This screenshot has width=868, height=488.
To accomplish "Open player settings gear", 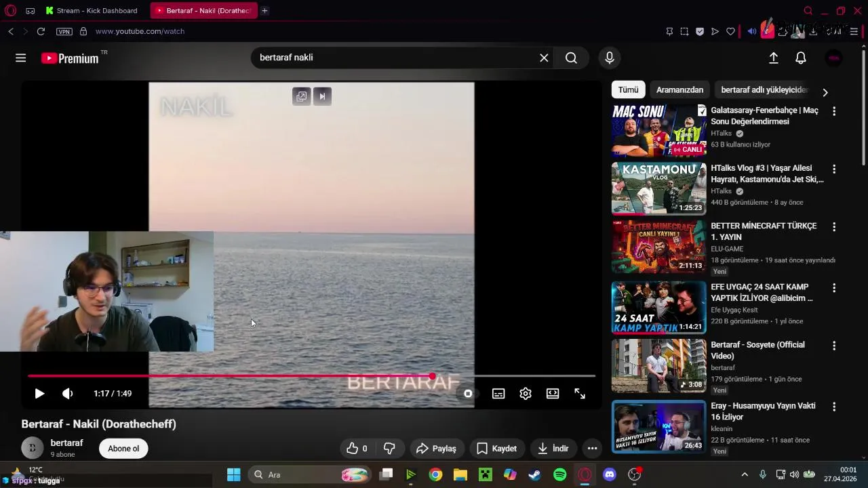I will pos(526,393).
